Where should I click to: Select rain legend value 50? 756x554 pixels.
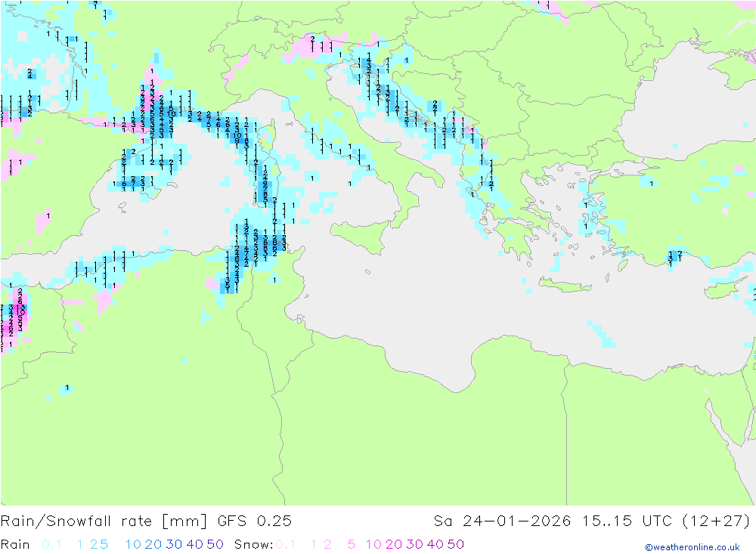click(x=215, y=544)
